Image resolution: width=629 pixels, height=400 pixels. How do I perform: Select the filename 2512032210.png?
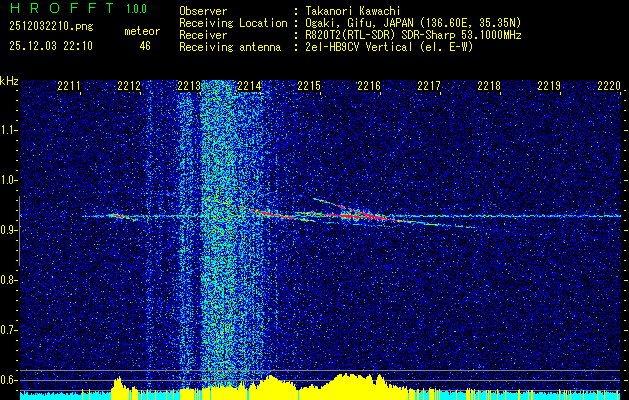[51, 27]
